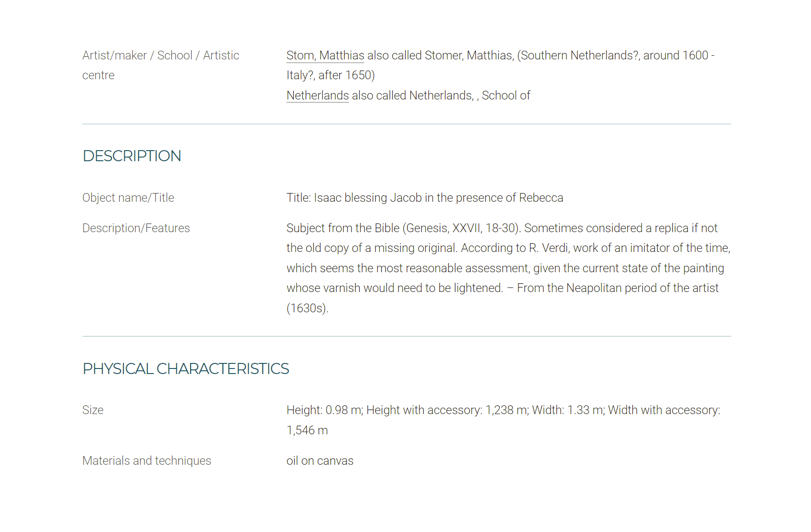This screenshot has height=532, width=811.
Task: Click the School of text after Netherlands
Action: pyautogui.click(x=506, y=95)
